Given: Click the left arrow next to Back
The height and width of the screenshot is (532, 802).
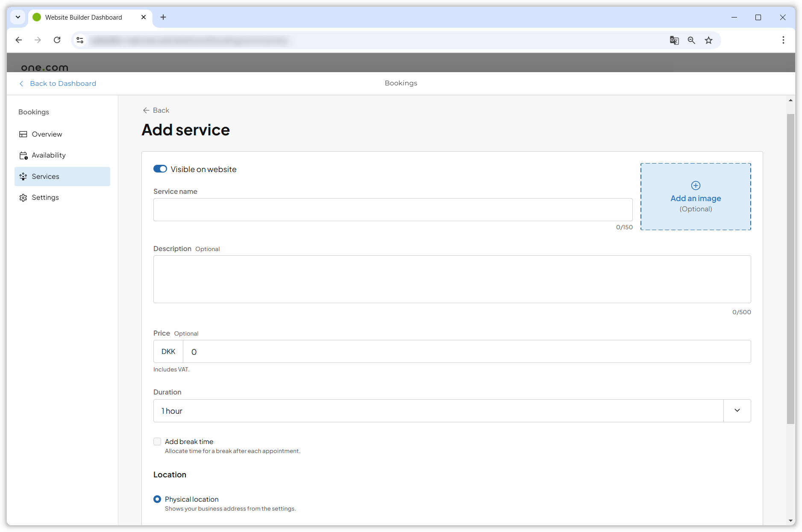Looking at the screenshot, I should click(146, 110).
